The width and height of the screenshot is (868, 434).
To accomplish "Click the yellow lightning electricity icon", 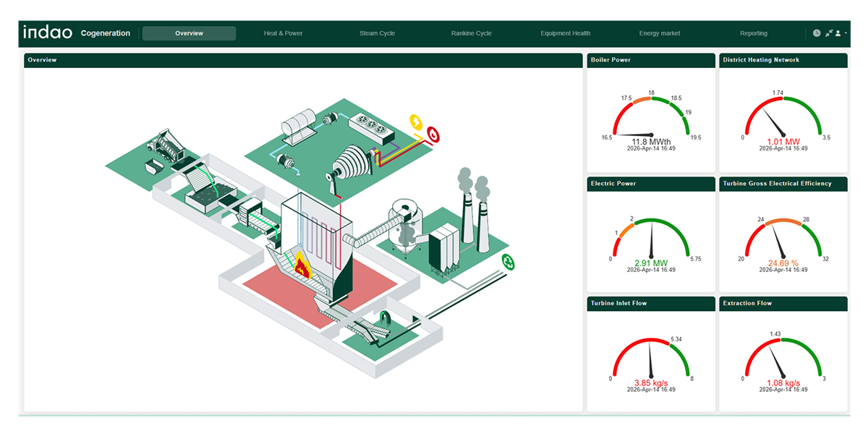I will click(417, 121).
